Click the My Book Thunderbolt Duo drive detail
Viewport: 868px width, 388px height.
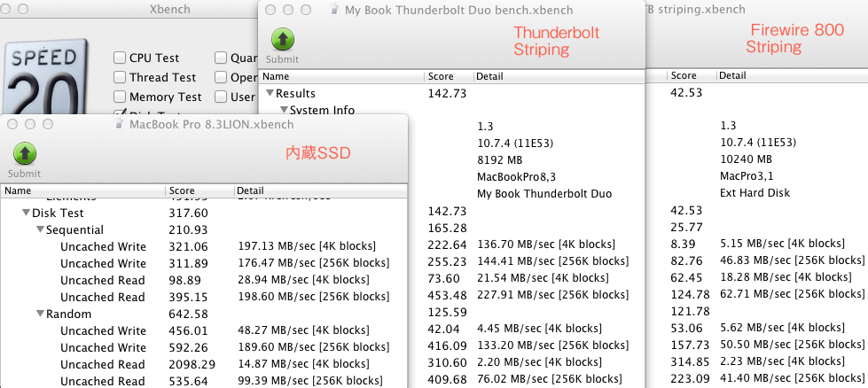pos(544,194)
